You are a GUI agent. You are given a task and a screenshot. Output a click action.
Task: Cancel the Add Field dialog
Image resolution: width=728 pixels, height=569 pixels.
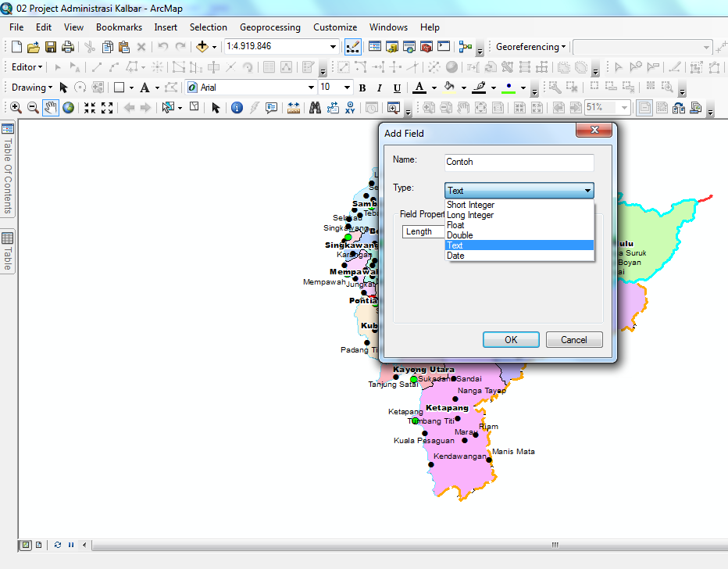574,339
